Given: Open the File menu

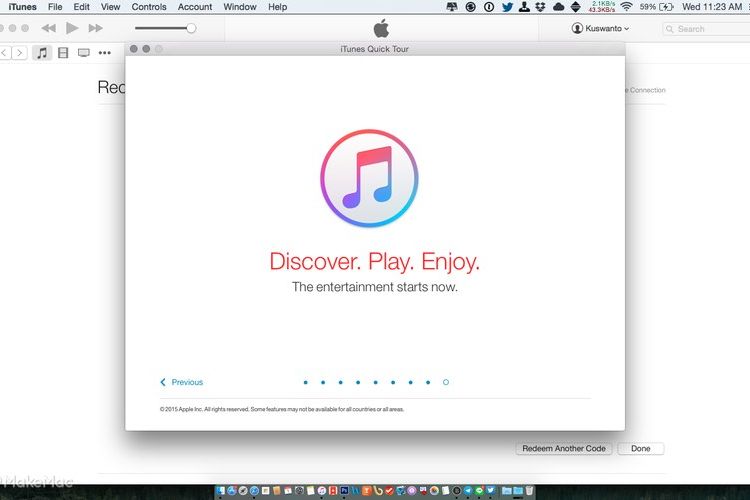Looking at the screenshot, I should pyautogui.click(x=55, y=7).
